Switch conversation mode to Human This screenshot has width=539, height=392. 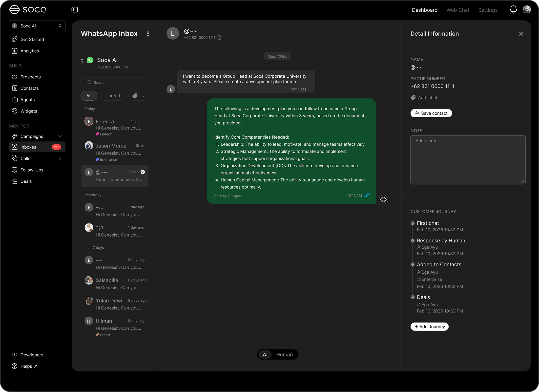click(x=284, y=354)
